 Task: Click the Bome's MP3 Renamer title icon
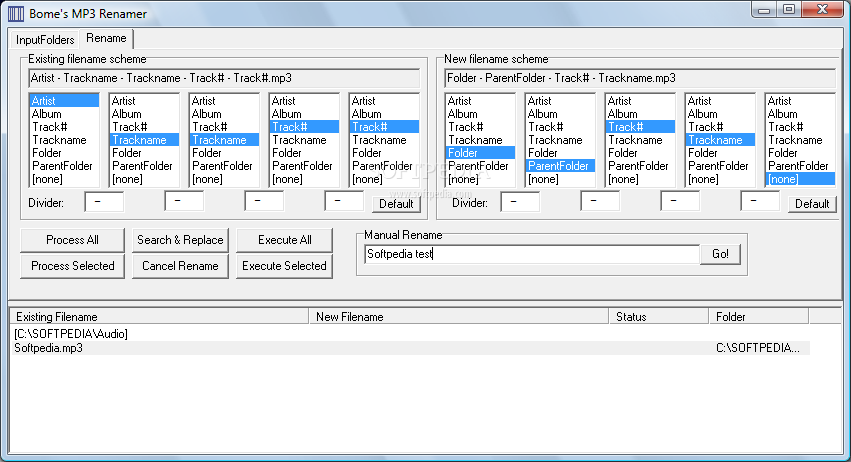coord(16,14)
